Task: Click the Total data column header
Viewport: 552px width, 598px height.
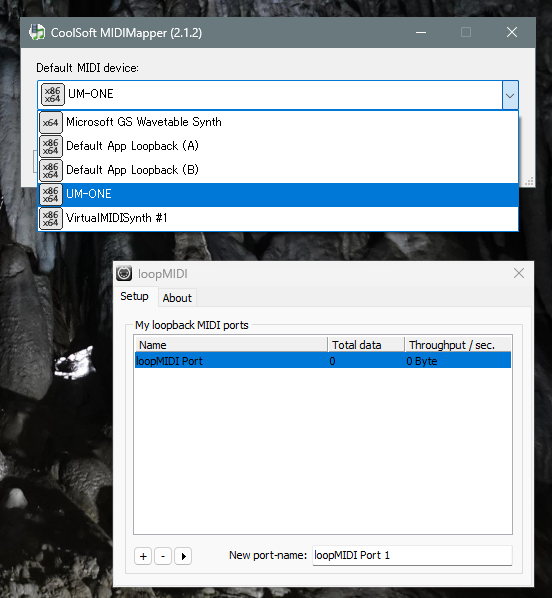Action: pos(366,345)
